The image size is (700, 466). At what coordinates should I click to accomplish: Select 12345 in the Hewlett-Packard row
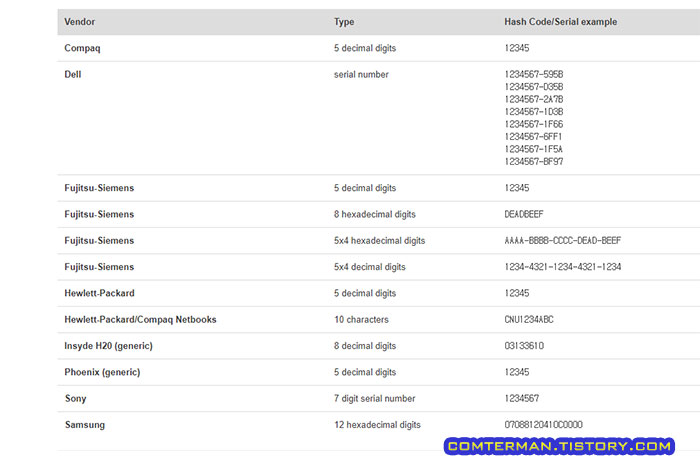(517, 293)
